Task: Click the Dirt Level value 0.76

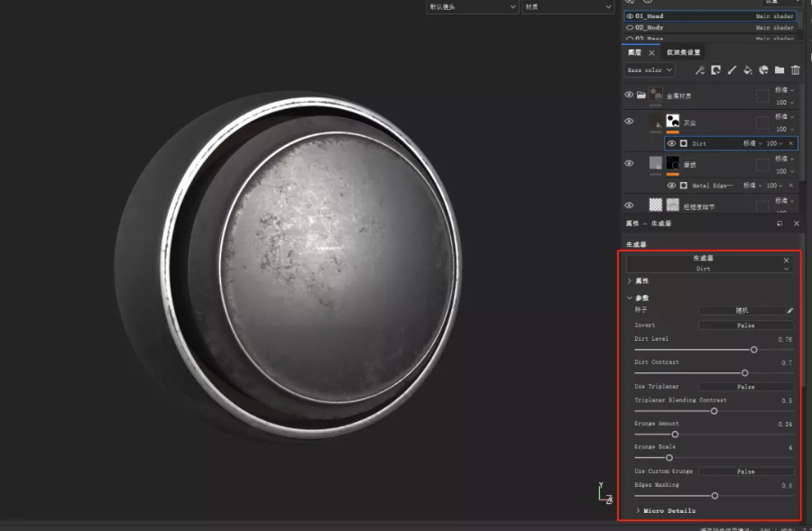Action: click(x=785, y=340)
